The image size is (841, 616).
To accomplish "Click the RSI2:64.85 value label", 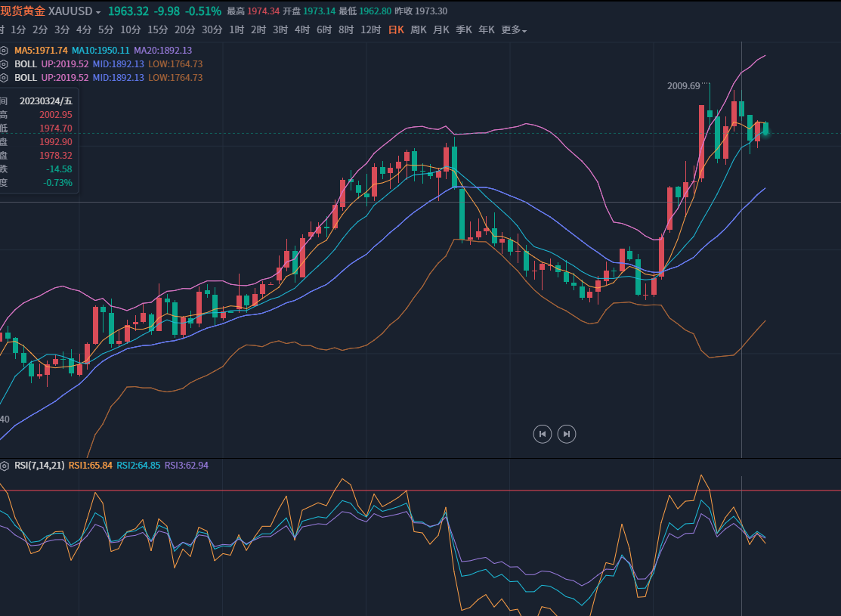I will pyautogui.click(x=138, y=466).
